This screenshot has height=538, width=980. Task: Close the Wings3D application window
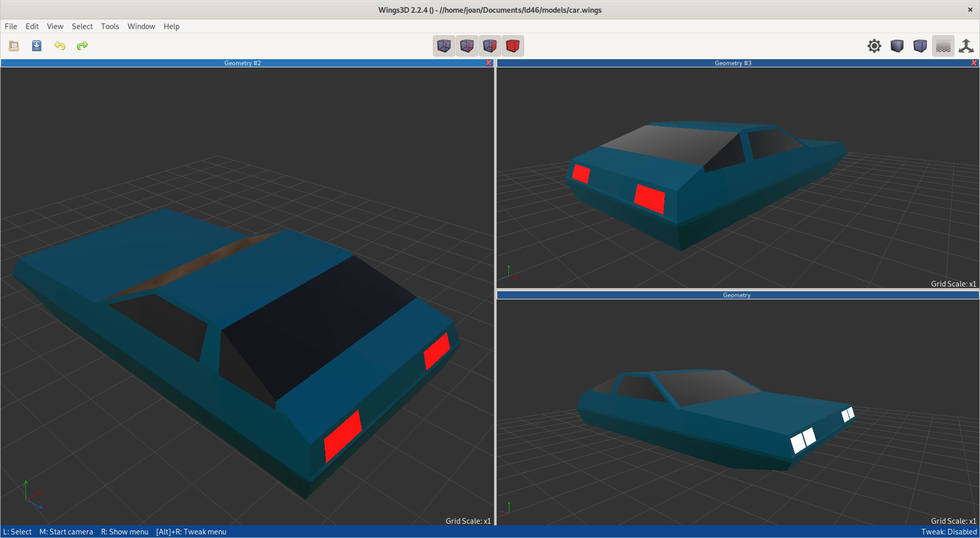(970, 10)
